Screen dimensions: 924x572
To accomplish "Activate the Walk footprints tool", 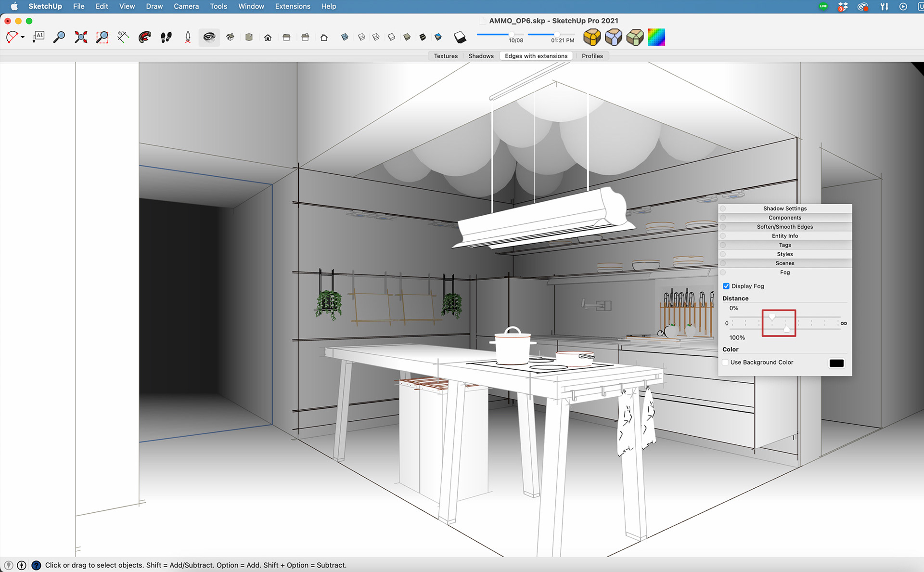I will point(166,37).
